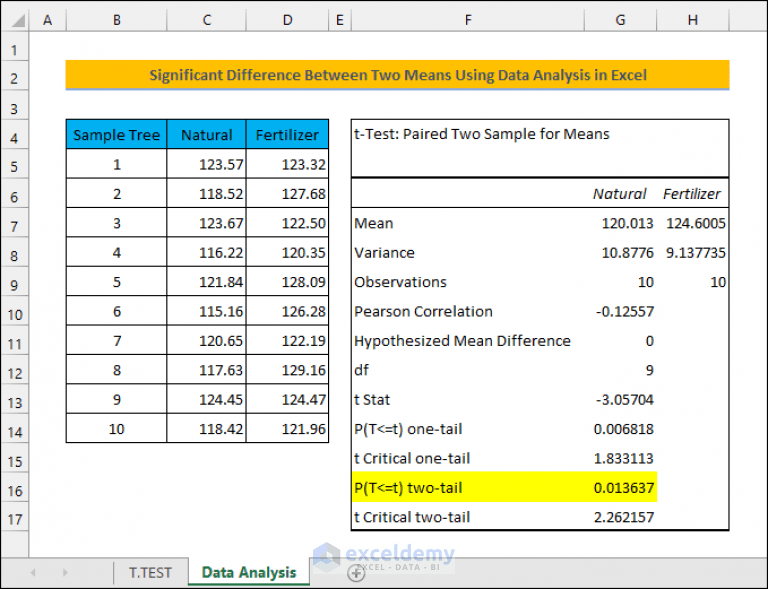768x589 pixels.
Task: Select column F header
Action: point(468,20)
